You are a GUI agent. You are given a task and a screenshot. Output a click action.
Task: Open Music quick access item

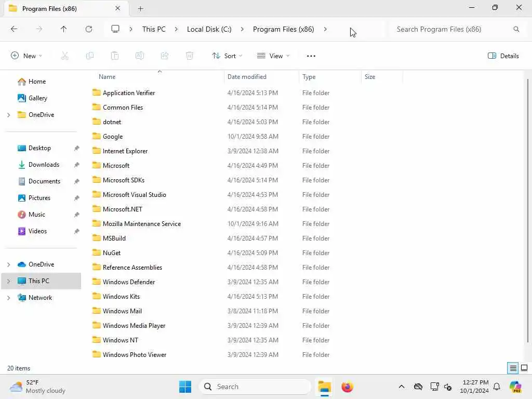tap(37, 215)
